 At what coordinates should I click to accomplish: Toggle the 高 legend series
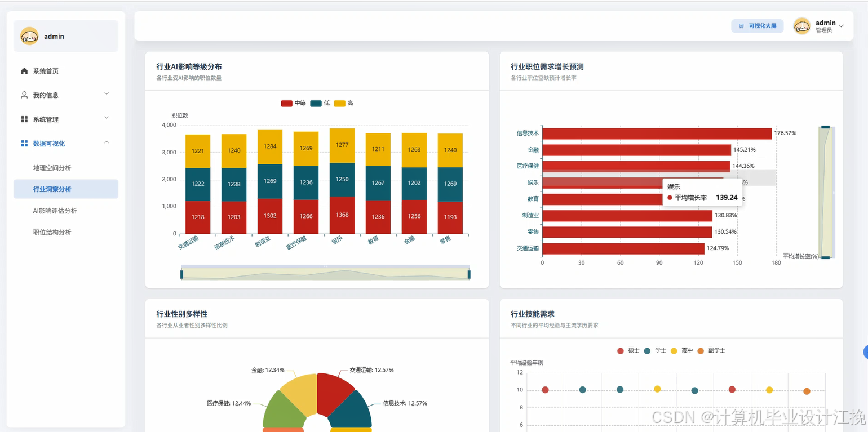[x=344, y=104]
